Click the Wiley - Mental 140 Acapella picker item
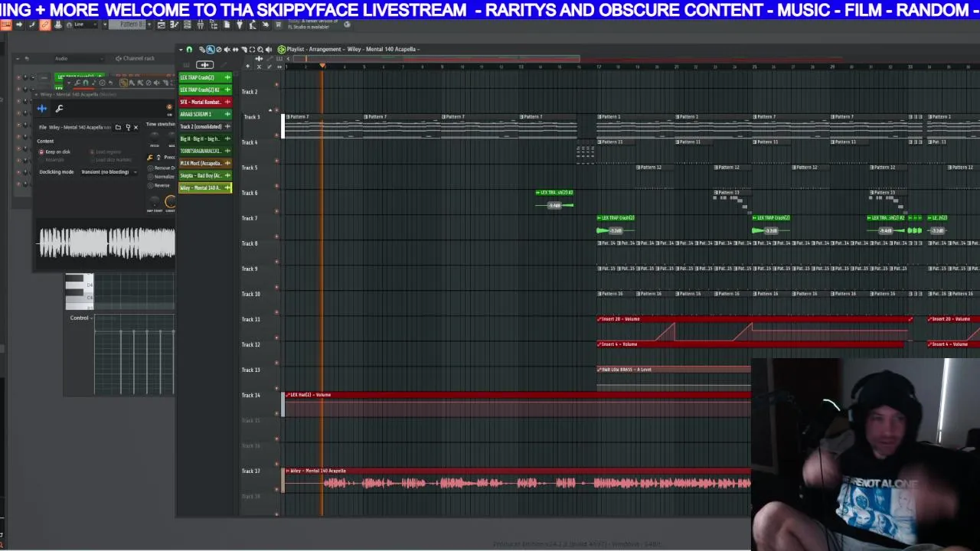The image size is (980, 551). tap(205, 187)
